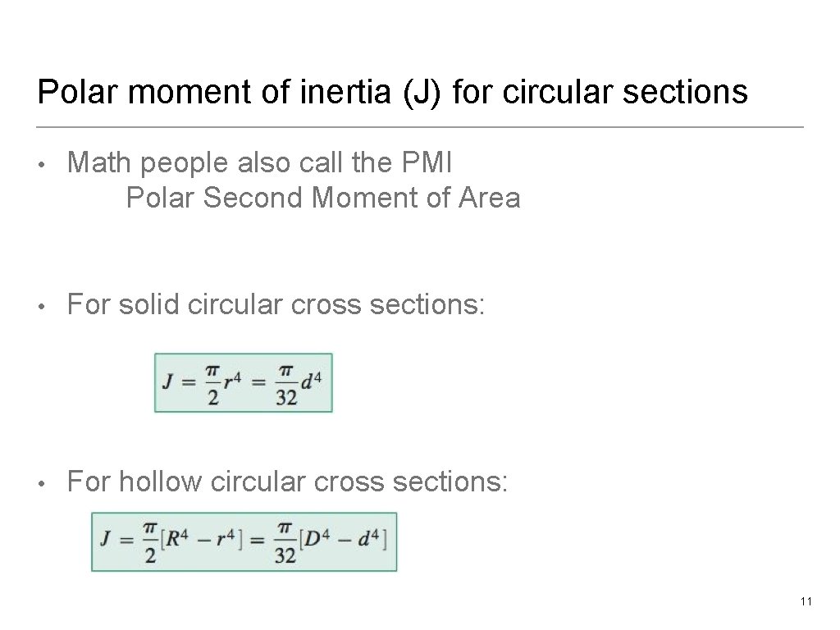The width and height of the screenshot is (840, 630).
Task: Click the "(J)" in the slide title
Action: point(422,92)
